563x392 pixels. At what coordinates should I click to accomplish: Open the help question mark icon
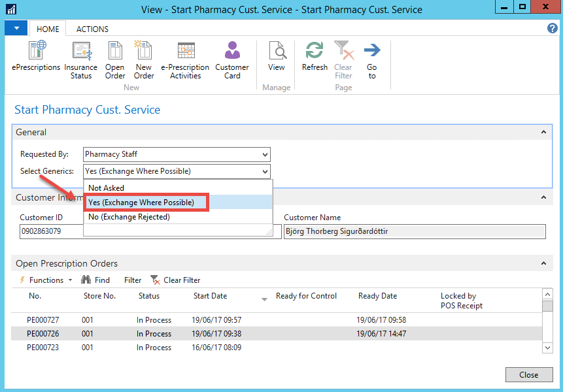[552, 29]
